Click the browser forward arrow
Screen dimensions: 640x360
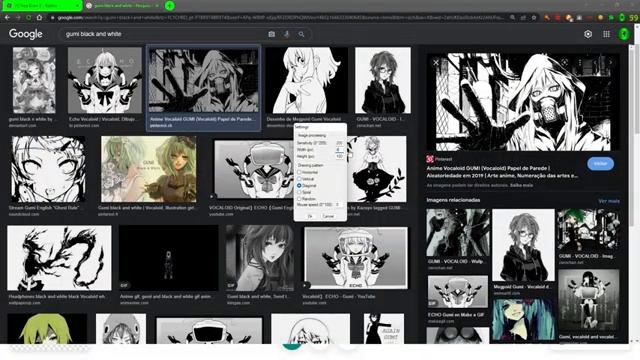18,18
